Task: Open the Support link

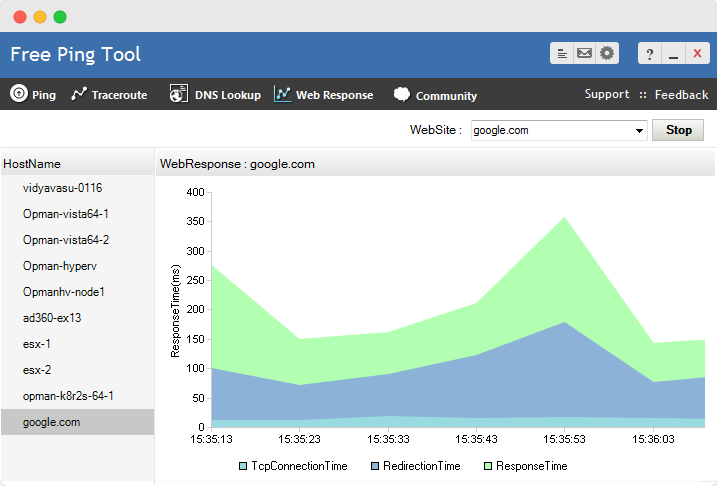Action: coord(607,95)
